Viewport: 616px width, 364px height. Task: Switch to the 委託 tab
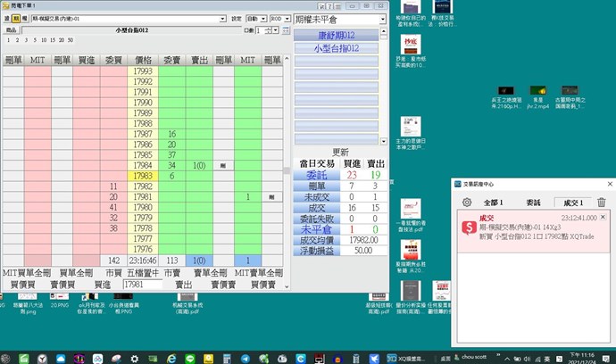coord(534,203)
